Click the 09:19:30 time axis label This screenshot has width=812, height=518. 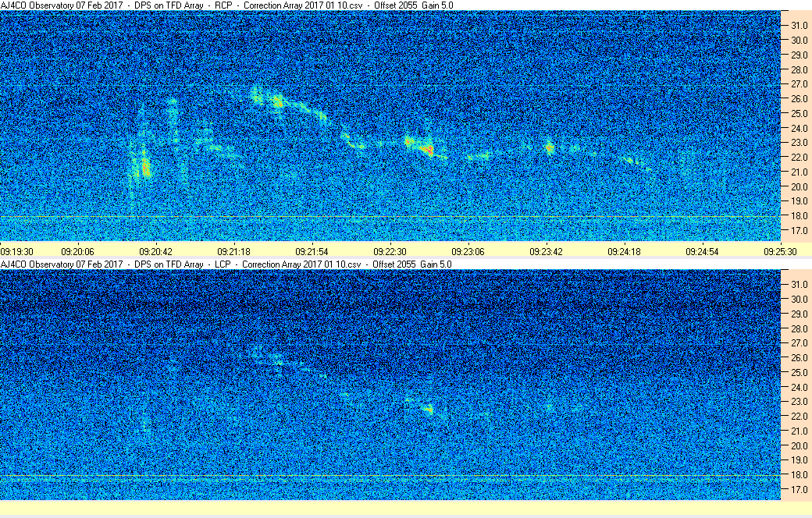point(16,252)
